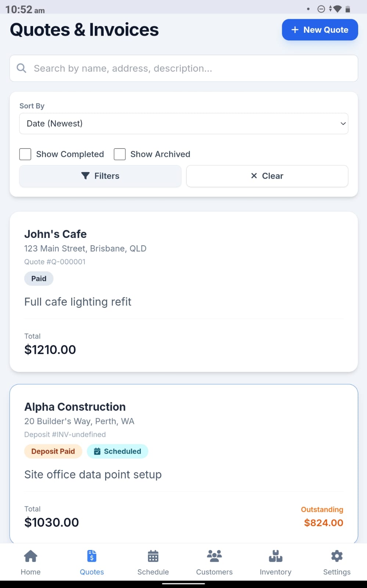Open the Schedule calendar icon
This screenshot has height=588, width=367.
tap(153, 556)
